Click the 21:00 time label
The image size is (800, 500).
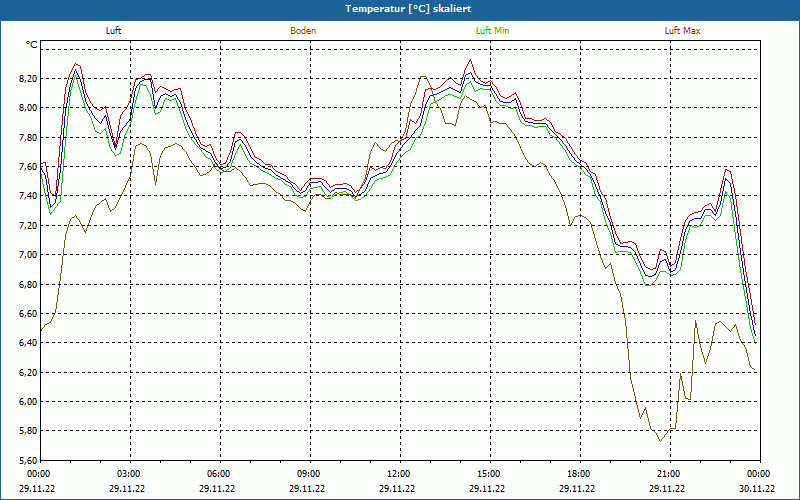667,474
